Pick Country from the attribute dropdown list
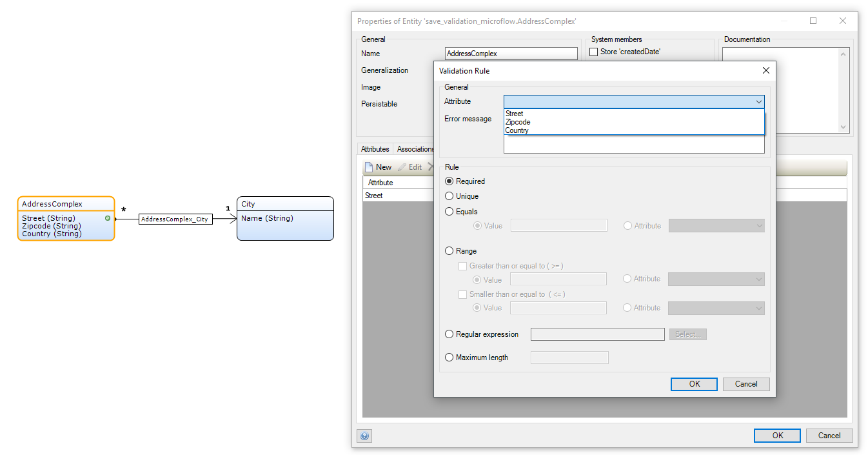 [517, 130]
